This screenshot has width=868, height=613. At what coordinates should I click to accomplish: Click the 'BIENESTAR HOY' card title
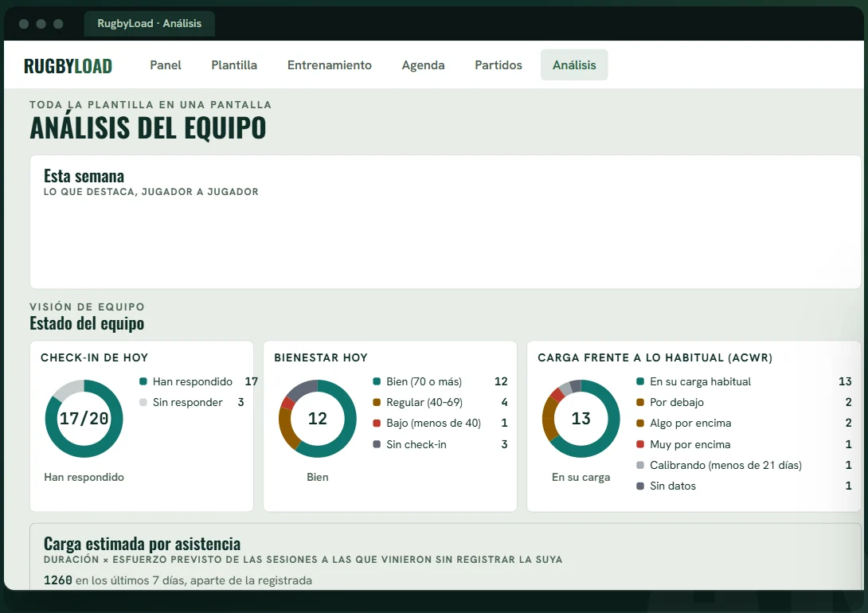pyautogui.click(x=321, y=357)
